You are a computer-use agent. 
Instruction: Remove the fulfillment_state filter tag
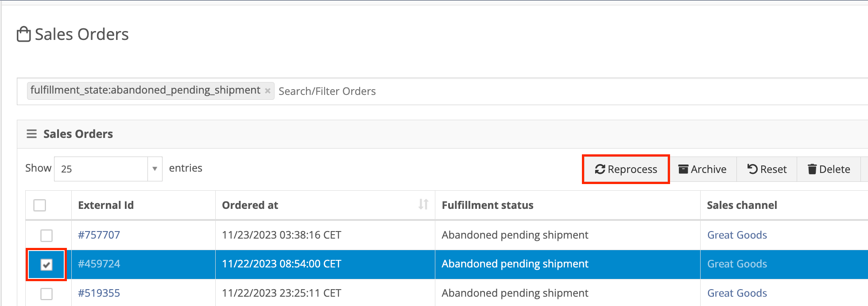coord(267,90)
